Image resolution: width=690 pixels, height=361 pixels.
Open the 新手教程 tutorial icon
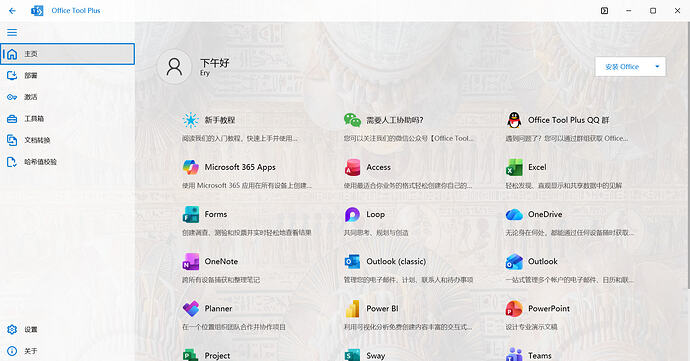click(191, 120)
